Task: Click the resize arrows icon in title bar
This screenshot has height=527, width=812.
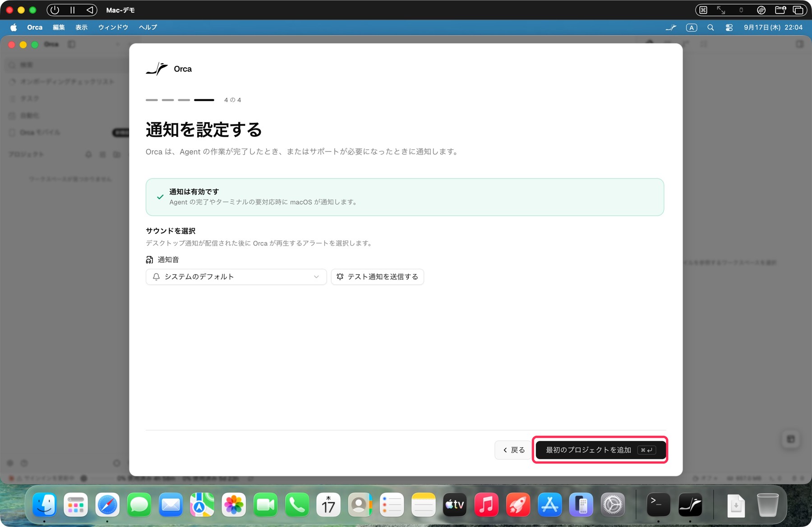Action: tap(721, 10)
